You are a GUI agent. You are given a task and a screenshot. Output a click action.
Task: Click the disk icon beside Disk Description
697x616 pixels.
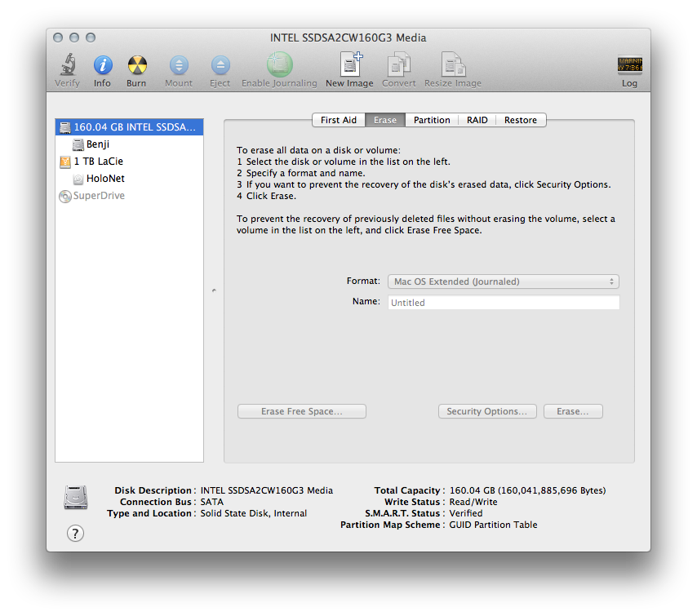click(x=76, y=498)
